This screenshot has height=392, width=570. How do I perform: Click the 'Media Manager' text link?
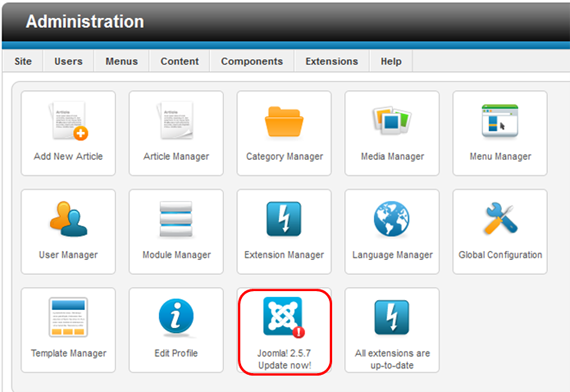pos(392,156)
